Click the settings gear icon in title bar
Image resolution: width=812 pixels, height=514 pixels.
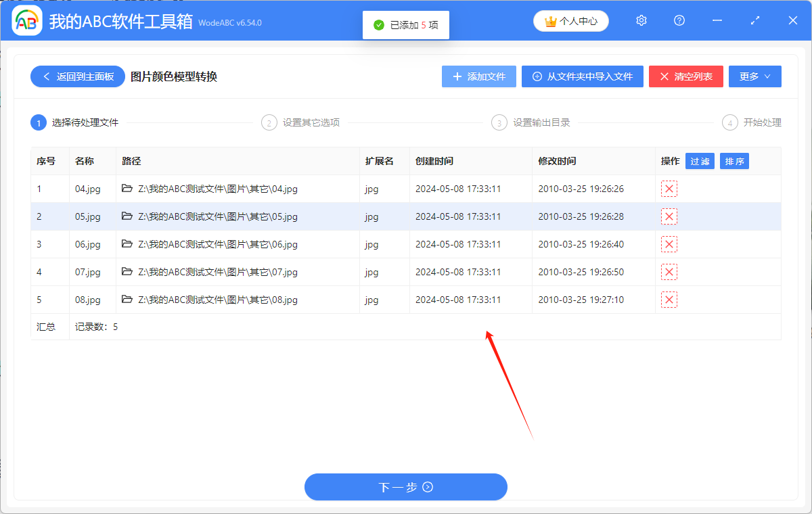tap(641, 21)
